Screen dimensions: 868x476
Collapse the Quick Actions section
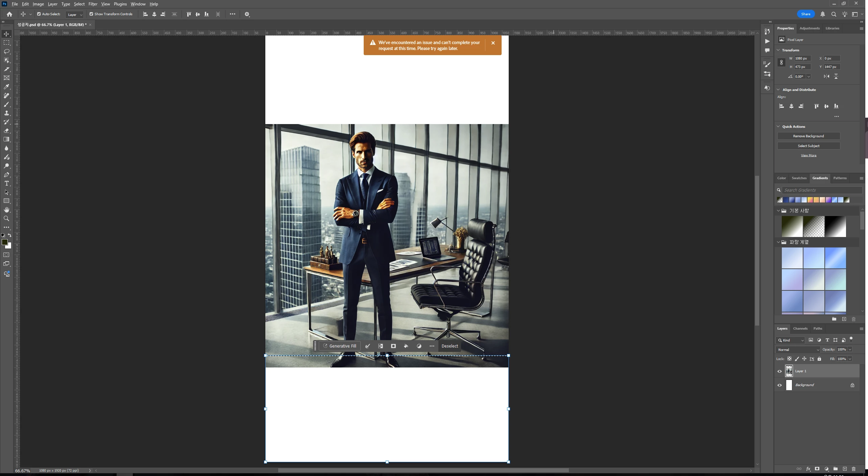coord(778,126)
